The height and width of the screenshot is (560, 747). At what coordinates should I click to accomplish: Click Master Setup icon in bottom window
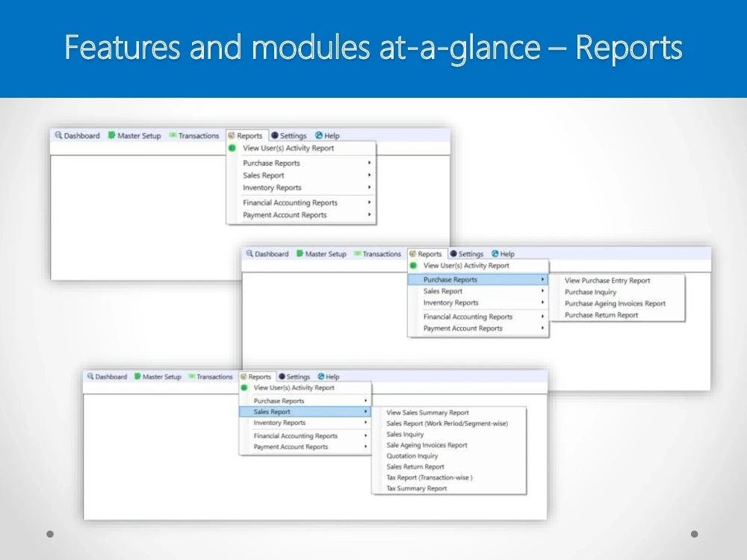137,376
